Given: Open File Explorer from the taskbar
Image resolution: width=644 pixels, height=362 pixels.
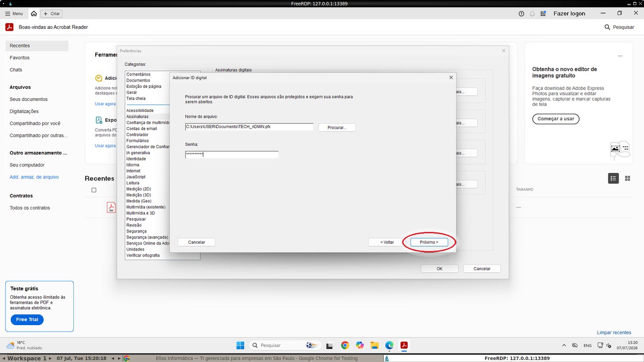Looking at the screenshot, I should pos(374,345).
